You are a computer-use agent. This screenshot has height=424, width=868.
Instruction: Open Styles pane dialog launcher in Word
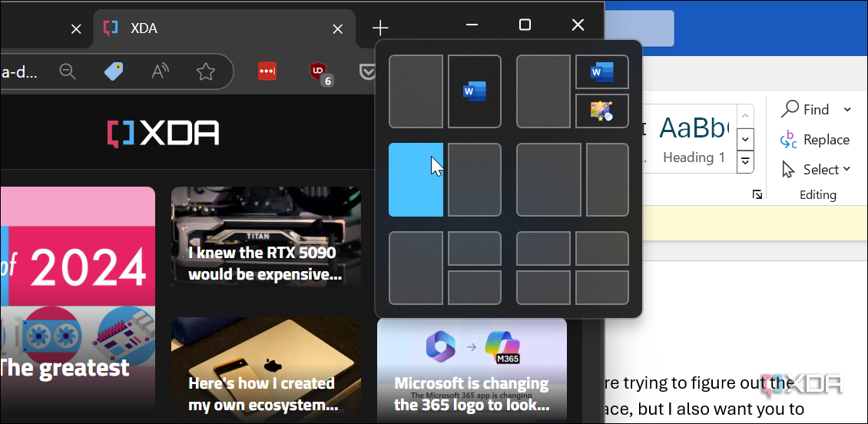(757, 194)
